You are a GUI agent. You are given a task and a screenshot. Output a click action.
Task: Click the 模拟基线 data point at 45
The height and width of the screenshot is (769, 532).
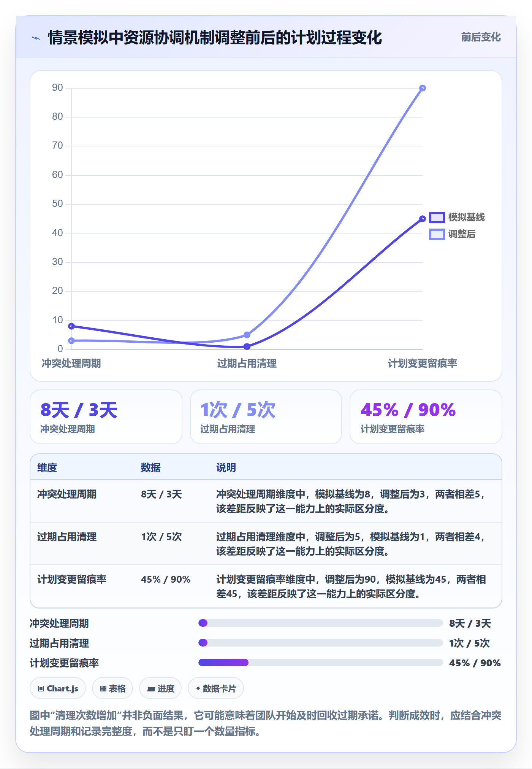coord(422,219)
